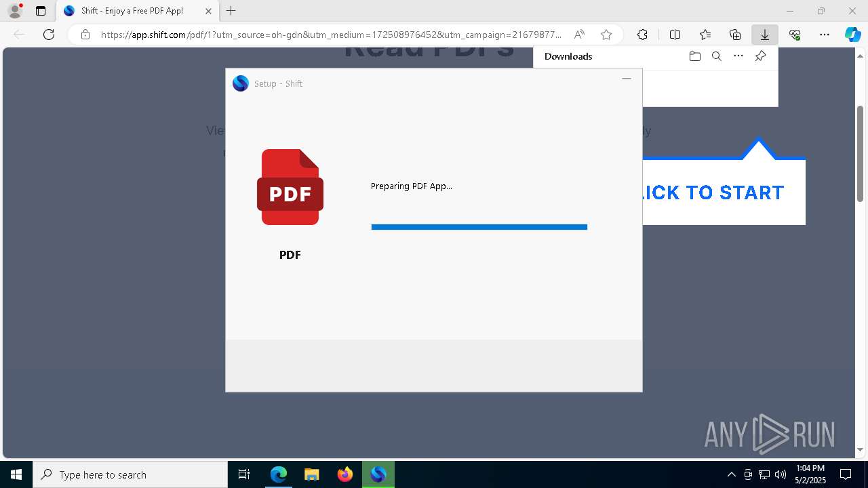Click the Type here to search box

coord(130,474)
